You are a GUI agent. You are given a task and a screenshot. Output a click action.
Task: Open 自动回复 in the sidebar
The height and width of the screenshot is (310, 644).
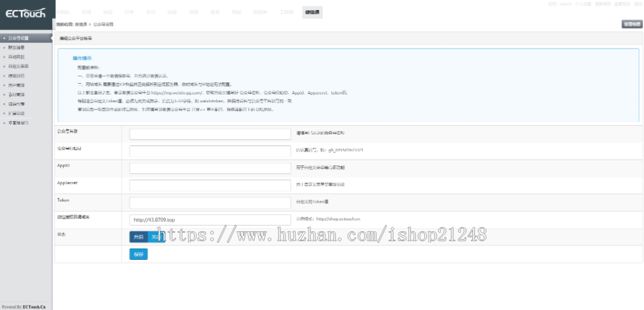point(16,57)
